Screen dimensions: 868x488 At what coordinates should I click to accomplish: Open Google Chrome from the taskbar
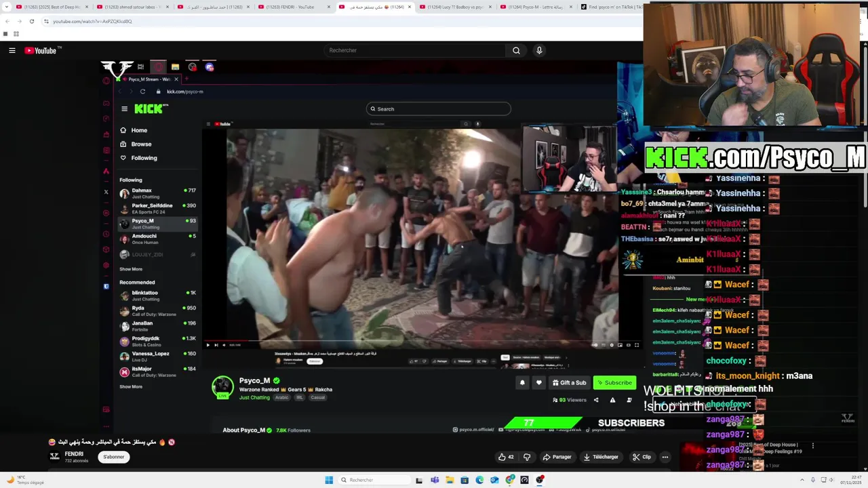point(509,480)
